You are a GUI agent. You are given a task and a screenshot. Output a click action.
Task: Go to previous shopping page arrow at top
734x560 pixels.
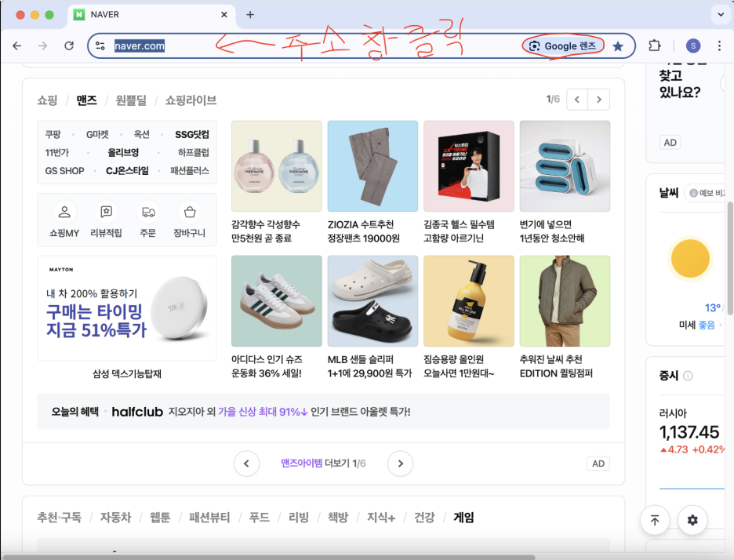[x=576, y=100]
